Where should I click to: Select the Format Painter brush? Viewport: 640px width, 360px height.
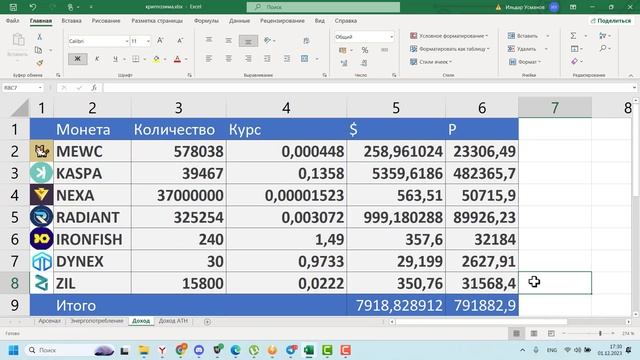40,63
